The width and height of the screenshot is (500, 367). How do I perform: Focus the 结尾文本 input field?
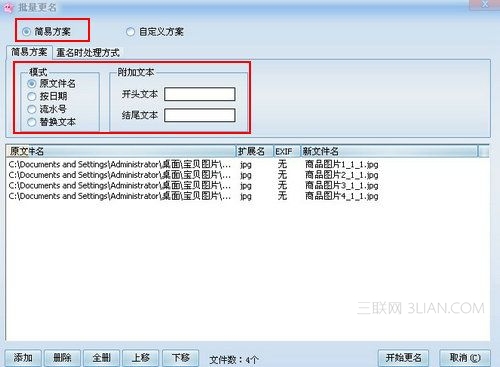click(x=200, y=115)
